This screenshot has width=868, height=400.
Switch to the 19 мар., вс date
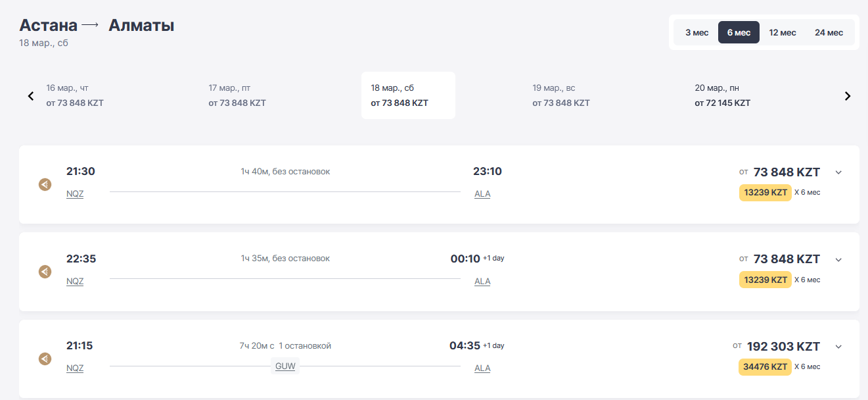[561, 95]
